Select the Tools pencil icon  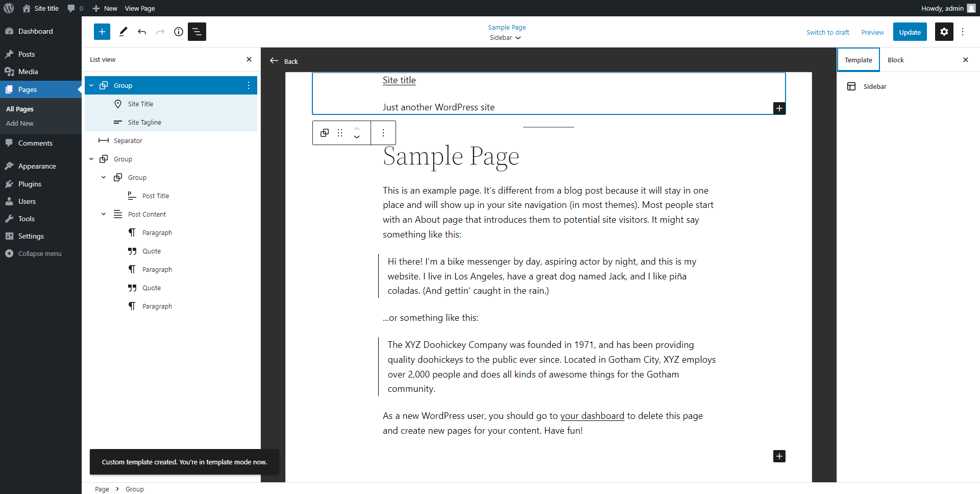[123, 32]
